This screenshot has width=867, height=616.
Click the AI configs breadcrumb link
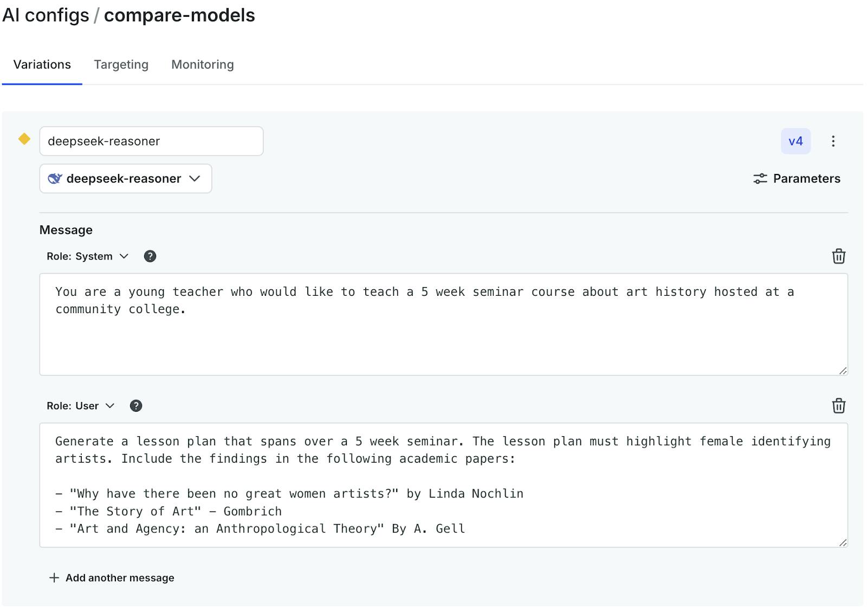coord(46,15)
